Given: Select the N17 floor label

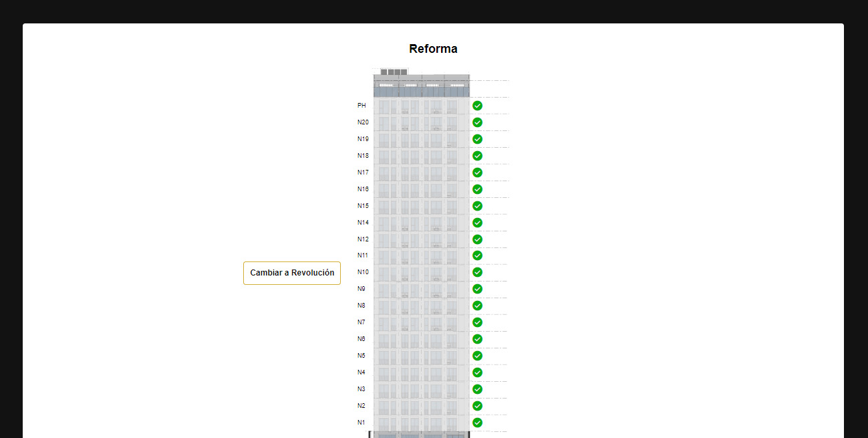Looking at the screenshot, I should (x=363, y=173).
